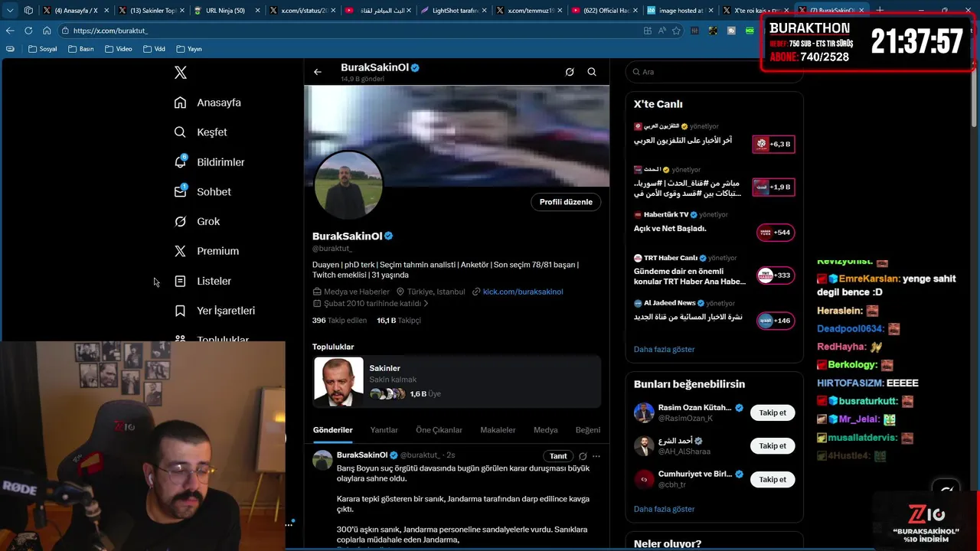Viewport: 980px width, 551px height.
Task: Click search icon in profile header
Action: pos(592,72)
